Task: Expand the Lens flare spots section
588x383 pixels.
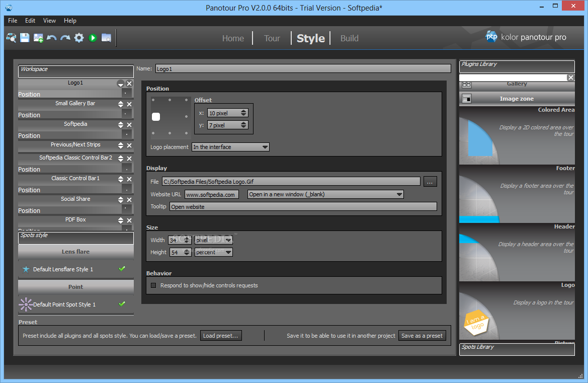Action: 76,252
